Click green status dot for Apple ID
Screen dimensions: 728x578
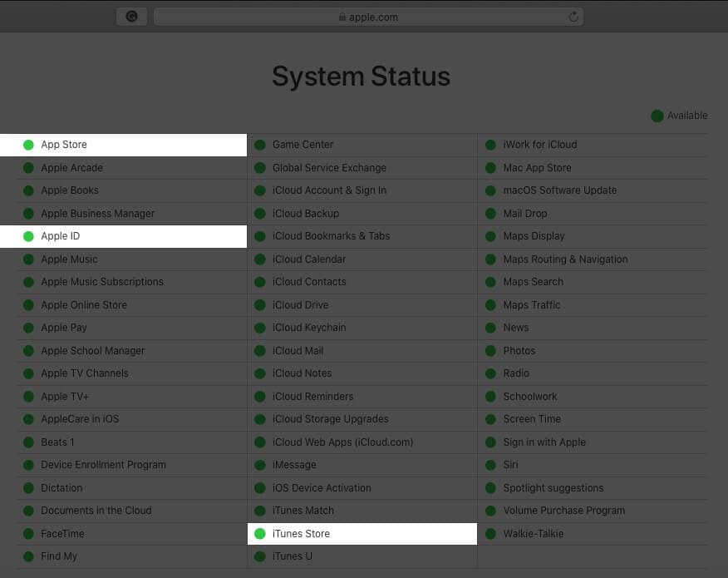click(28, 236)
